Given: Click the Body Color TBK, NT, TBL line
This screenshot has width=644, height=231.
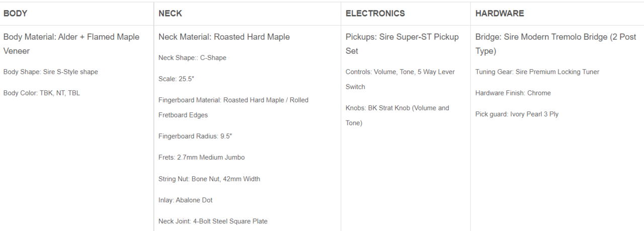Looking at the screenshot, I should coord(41,93).
